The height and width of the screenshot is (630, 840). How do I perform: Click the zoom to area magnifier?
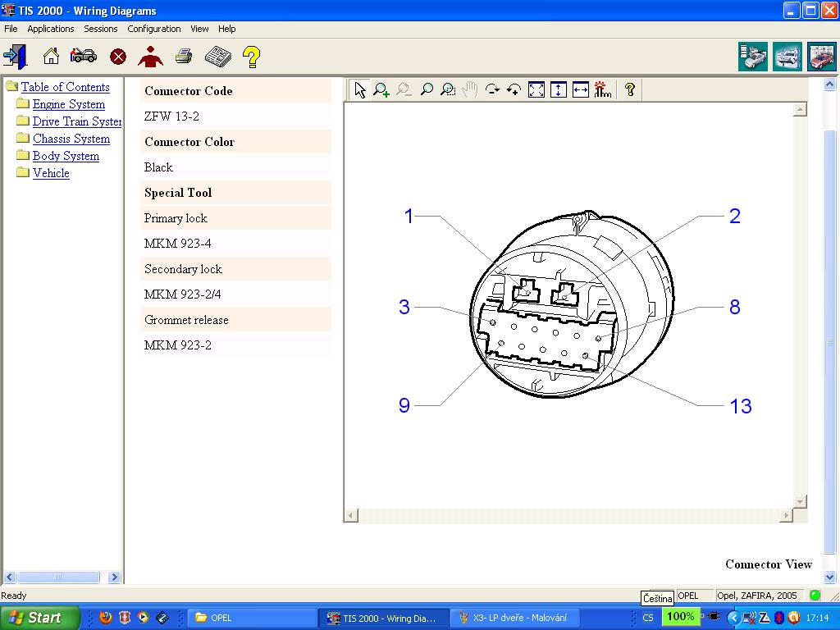pos(448,90)
